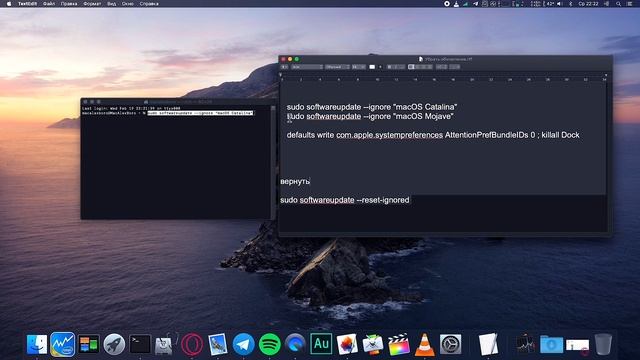This screenshot has height=360, width=640.
Task: Click the line 'sudo softwareupdate --ignore "macOS Catalina"' in TextEdit
Action: click(x=372, y=107)
